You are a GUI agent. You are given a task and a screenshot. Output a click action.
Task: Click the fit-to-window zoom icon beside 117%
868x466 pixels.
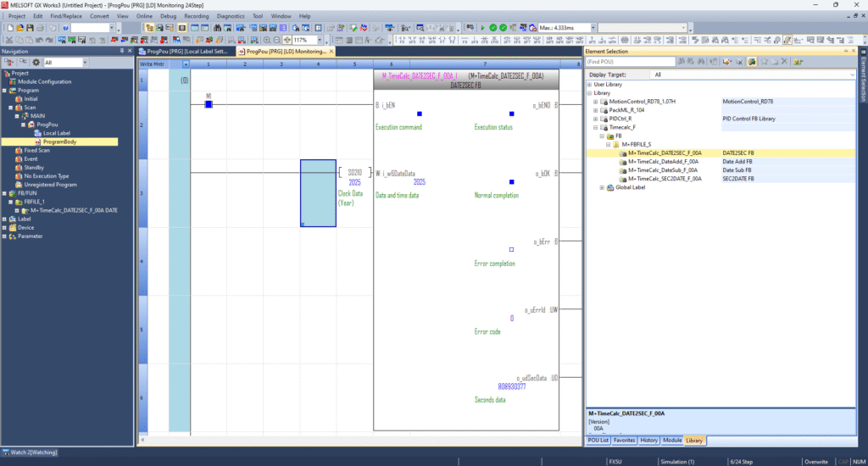pyautogui.click(x=287, y=40)
